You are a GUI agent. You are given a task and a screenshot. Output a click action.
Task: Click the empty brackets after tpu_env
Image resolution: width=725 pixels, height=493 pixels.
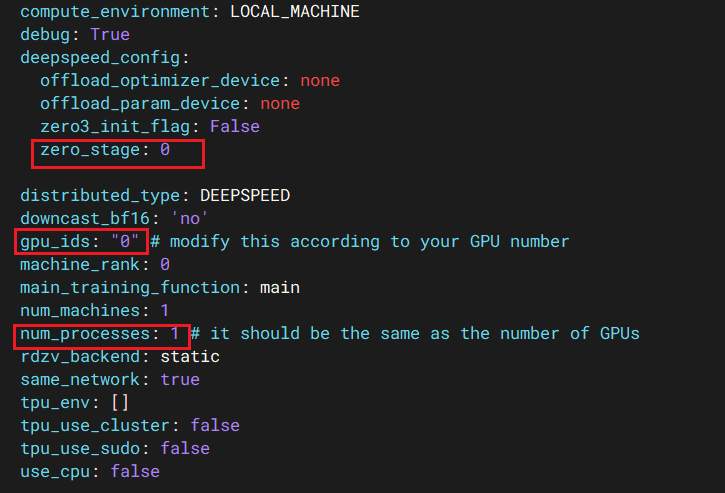coord(120,402)
